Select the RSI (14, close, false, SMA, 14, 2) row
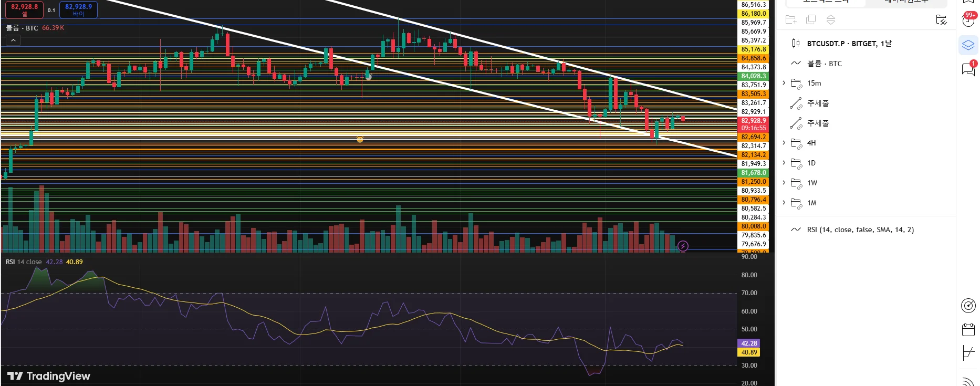Viewport: 980px width, 386px height. coord(866,229)
